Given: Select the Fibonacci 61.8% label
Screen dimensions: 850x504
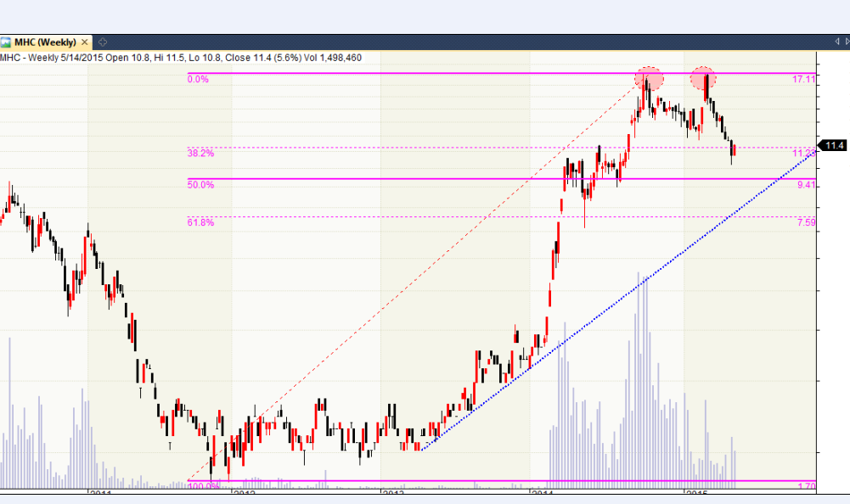Looking at the screenshot, I should point(200,222).
